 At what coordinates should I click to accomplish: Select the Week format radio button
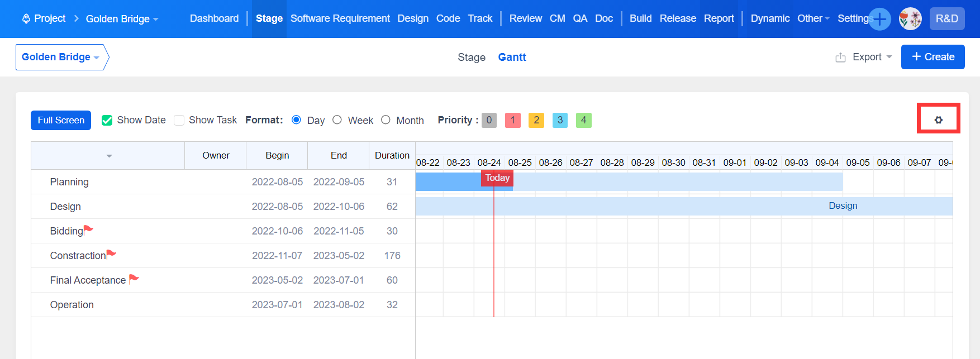(337, 120)
